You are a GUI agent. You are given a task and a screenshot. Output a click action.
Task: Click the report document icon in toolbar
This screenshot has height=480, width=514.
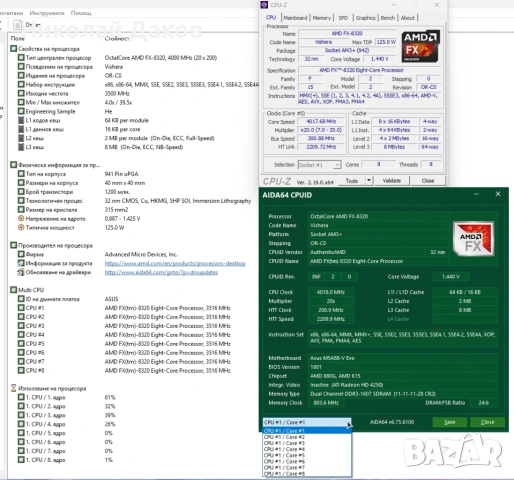point(17,25)
